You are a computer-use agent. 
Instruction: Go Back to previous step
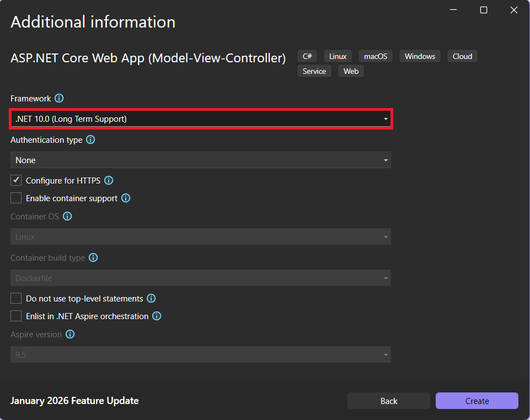(x=388, y=401)
